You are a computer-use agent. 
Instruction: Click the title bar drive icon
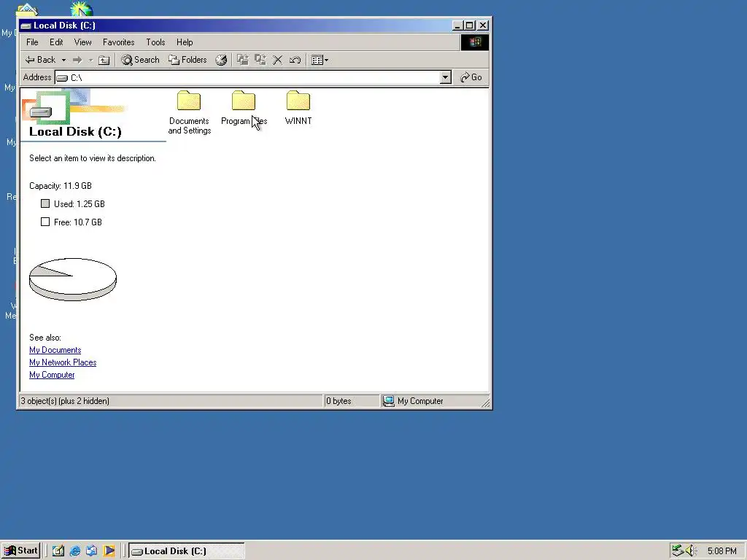[x=26, y=26]
